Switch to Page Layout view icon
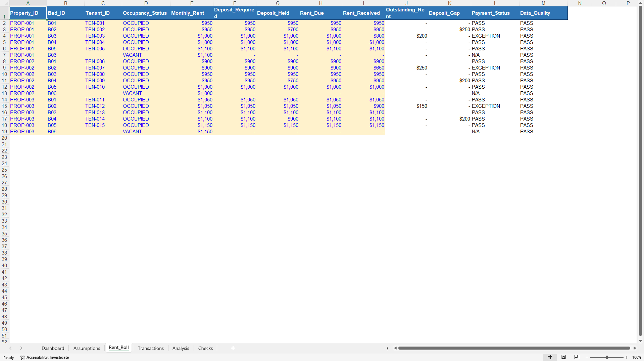This screenshot has width=644, height=361. point(563,357)
